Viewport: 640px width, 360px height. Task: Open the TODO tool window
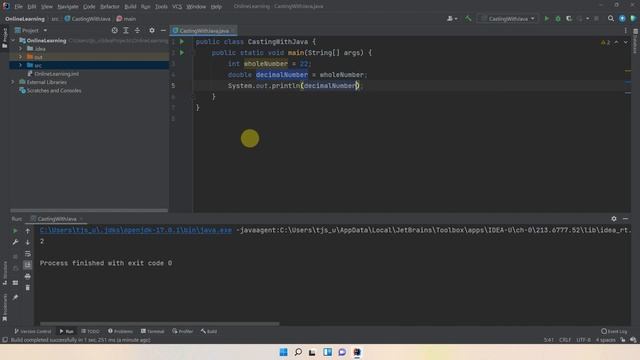[91, 331]
